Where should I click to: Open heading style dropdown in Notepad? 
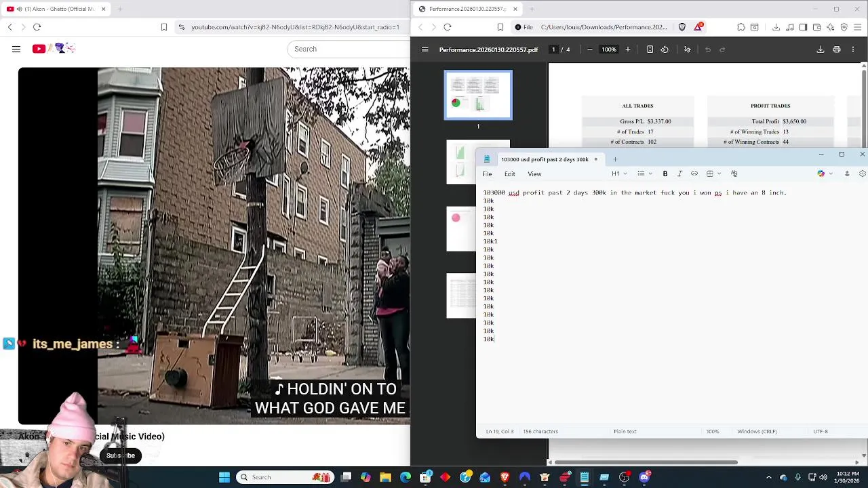click(x=618, y=174)
